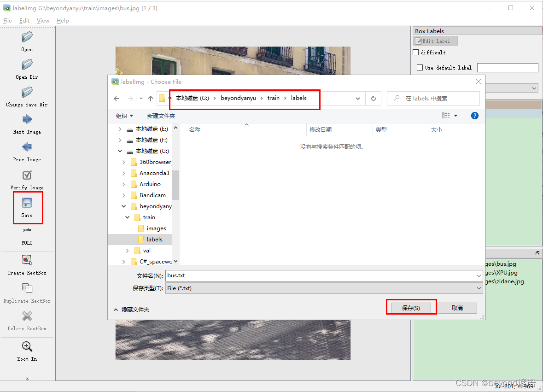Open the 组织 dropdown menu
Screen dimensions: 543x392
[x=124, y=116]
